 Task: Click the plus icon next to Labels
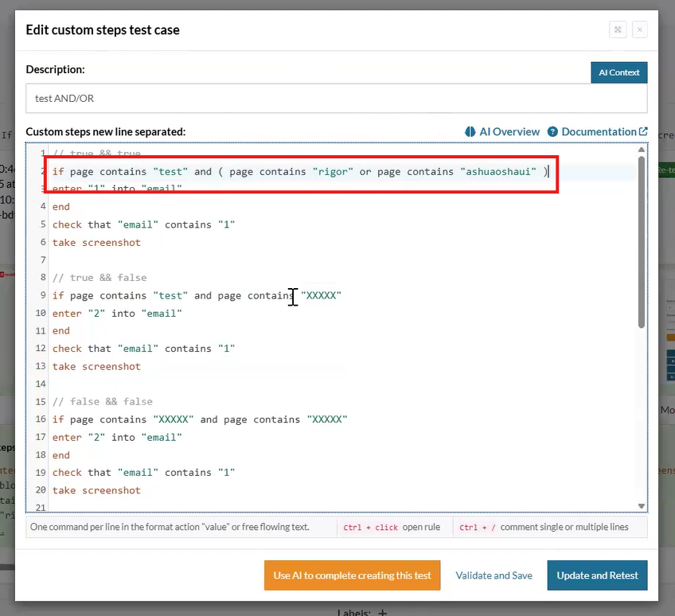tap(382, 613)
